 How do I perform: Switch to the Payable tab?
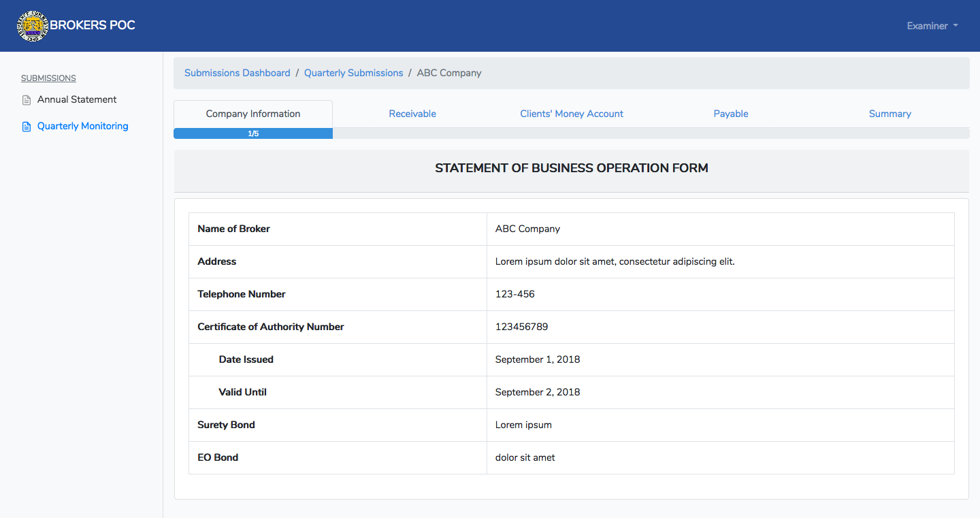[731, 114]
